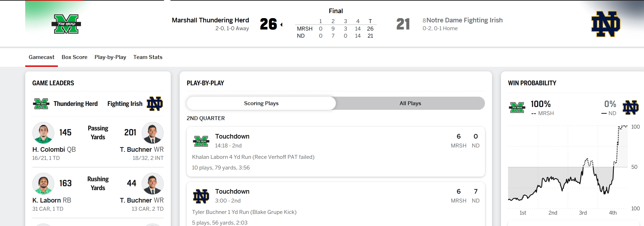Switch to All Plays view
The width and height of the screenshot is (644, 226).
(x=410, y=103)
